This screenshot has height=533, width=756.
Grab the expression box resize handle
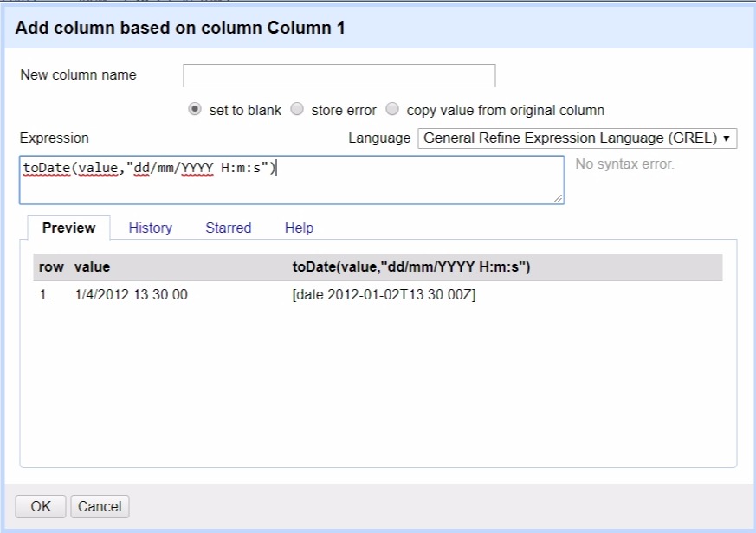[x=559, y=198]
